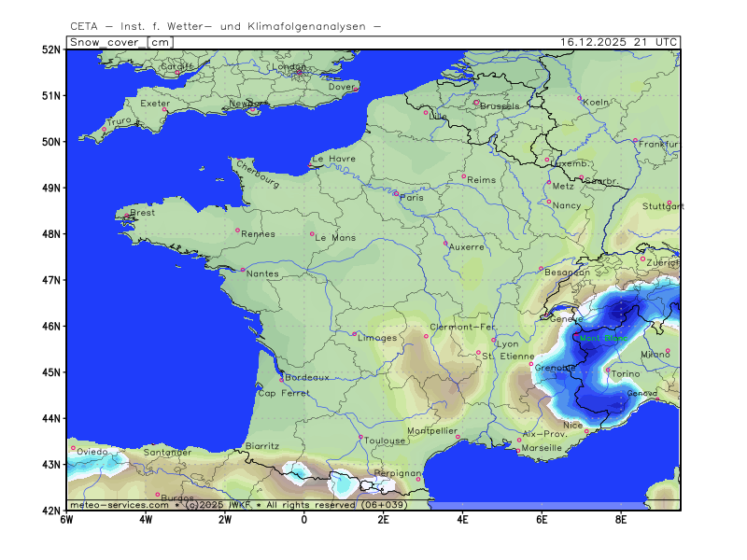Click the Torino city marker dot

click(x=608, y=370)
